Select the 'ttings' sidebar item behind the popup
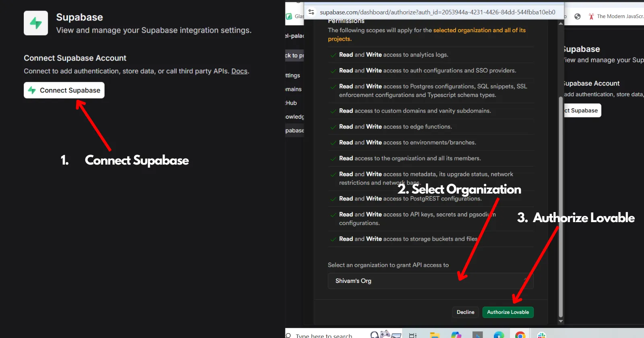644x338 pixels. (293, 75)
